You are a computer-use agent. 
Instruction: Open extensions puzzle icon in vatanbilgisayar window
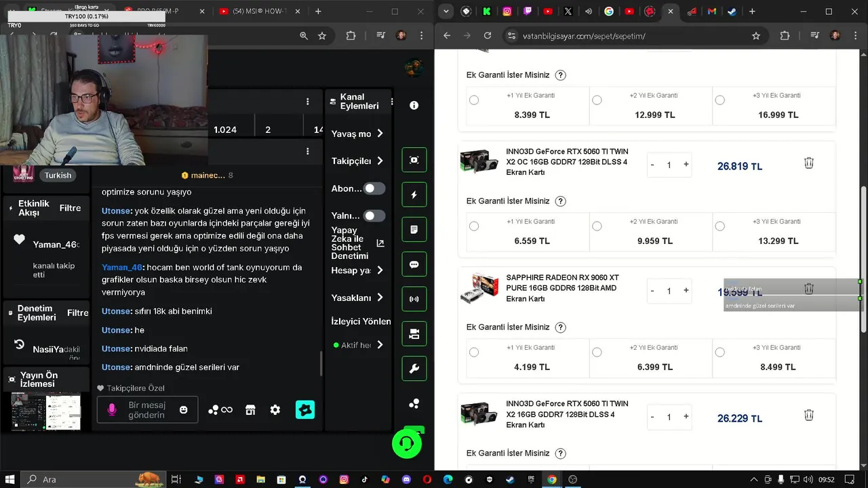(785, 36)
